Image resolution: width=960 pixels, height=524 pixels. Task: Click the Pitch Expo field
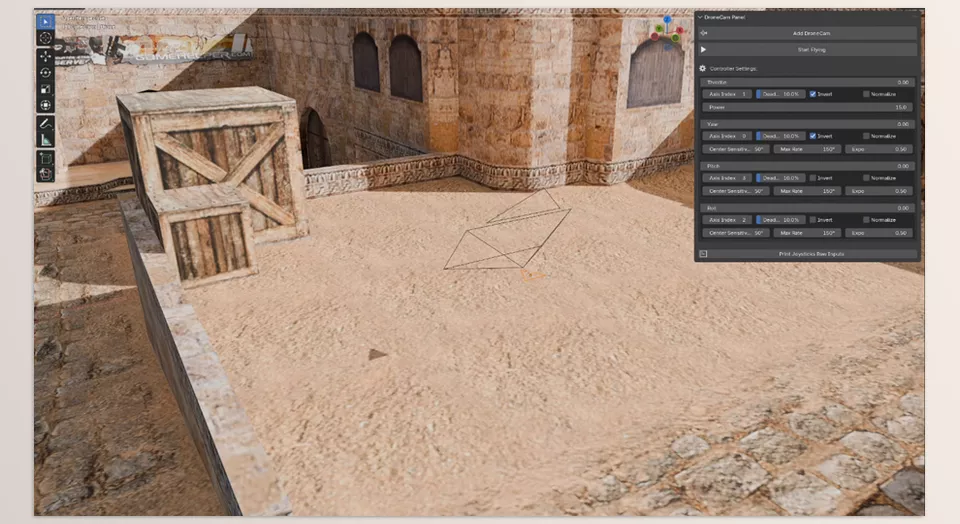(x=879, y=191)
